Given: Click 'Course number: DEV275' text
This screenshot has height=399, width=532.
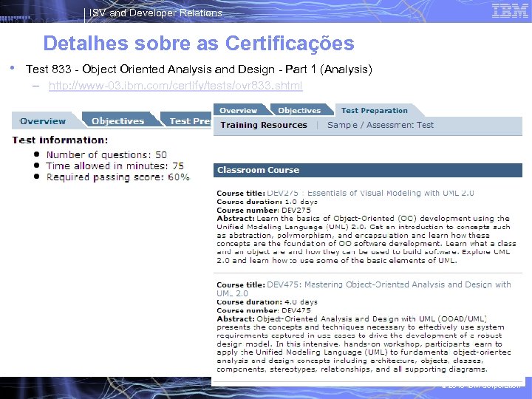Looking at the screenshot, I should click(264, 210).
